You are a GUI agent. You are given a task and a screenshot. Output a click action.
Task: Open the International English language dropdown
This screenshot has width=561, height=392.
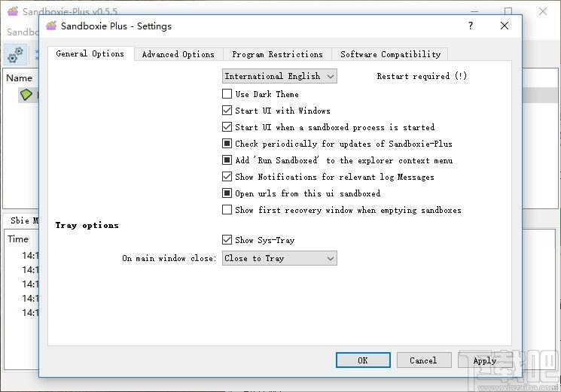(279, 76)
